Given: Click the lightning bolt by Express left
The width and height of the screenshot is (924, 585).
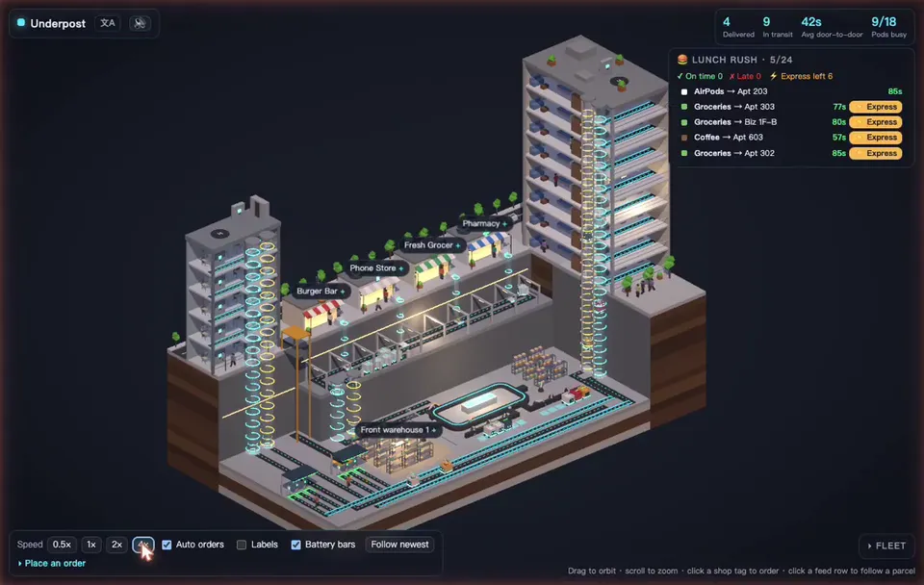Looking at the screenshot, I should (773, 76).
